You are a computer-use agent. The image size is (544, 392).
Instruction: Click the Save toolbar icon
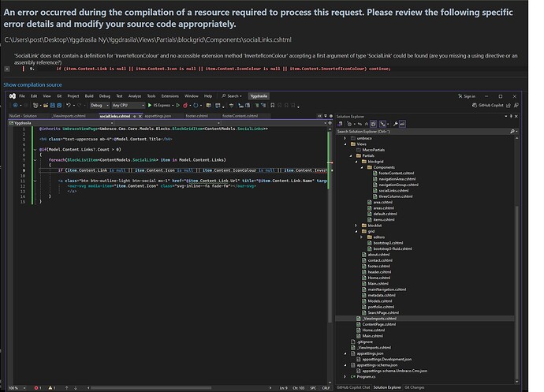coord(52,105)
